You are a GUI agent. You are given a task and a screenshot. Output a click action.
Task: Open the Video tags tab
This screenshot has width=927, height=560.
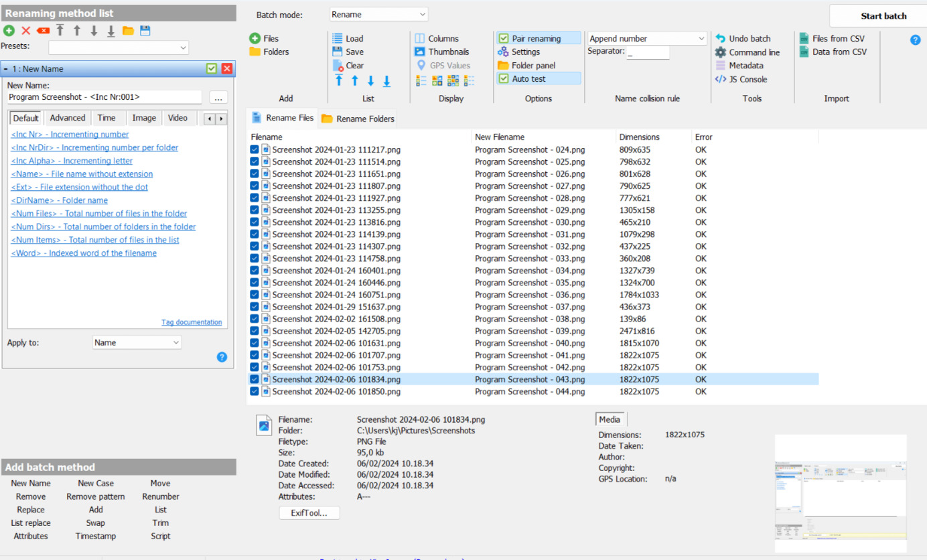pos(177,118)
